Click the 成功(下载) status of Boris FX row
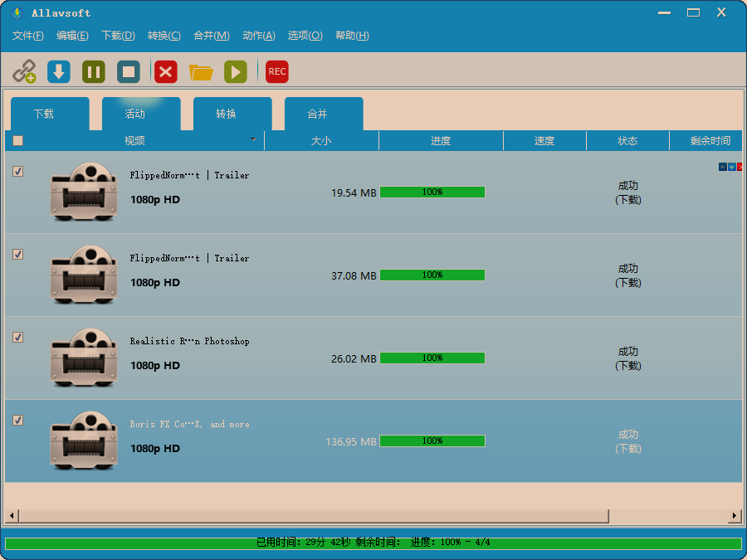The height and width of the screenshot is (560, 747). [x=628, y=441]
